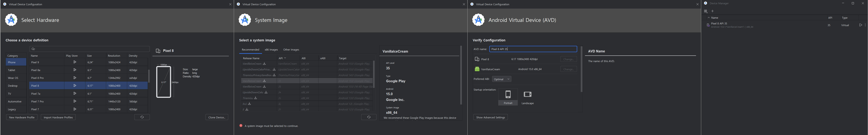This screenshot has height=135, width=868.
Task: Select the Tablet category
Action: pyautogui.click(x=16, y=70)
